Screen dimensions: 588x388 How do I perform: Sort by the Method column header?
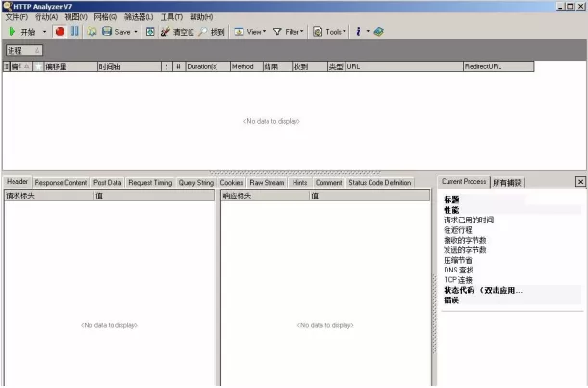coord(246,66)
